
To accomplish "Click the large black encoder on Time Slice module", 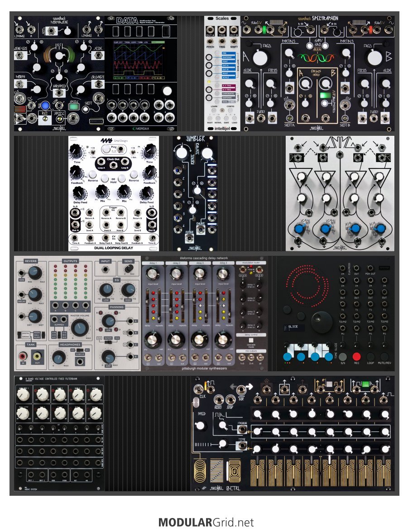I will 321,321.
